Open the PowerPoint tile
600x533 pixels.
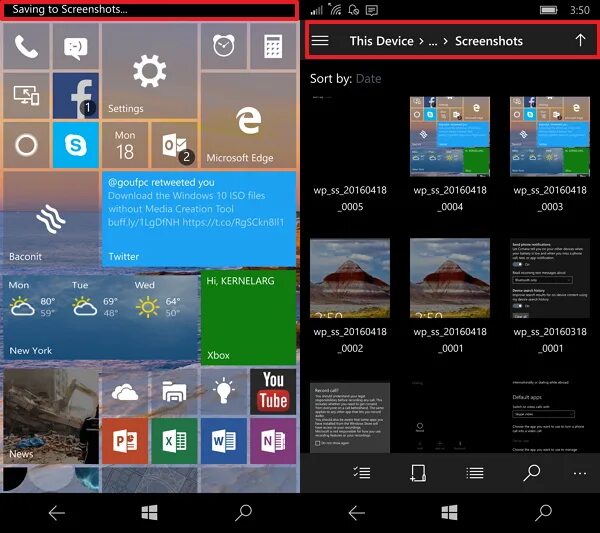tap(125, 441)
